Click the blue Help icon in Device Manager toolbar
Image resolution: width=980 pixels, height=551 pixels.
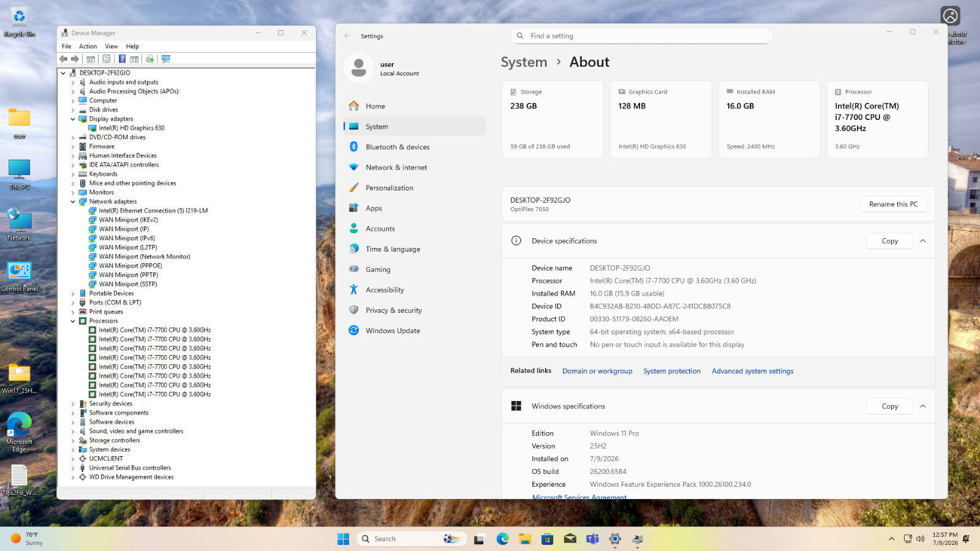122,59
